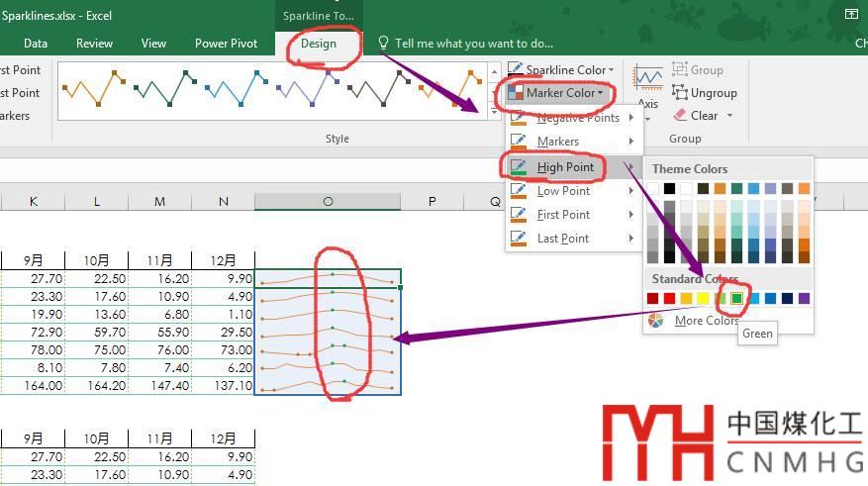Open More Colors color wheel option
868x486 pixels.
click(x=655, y=321)
